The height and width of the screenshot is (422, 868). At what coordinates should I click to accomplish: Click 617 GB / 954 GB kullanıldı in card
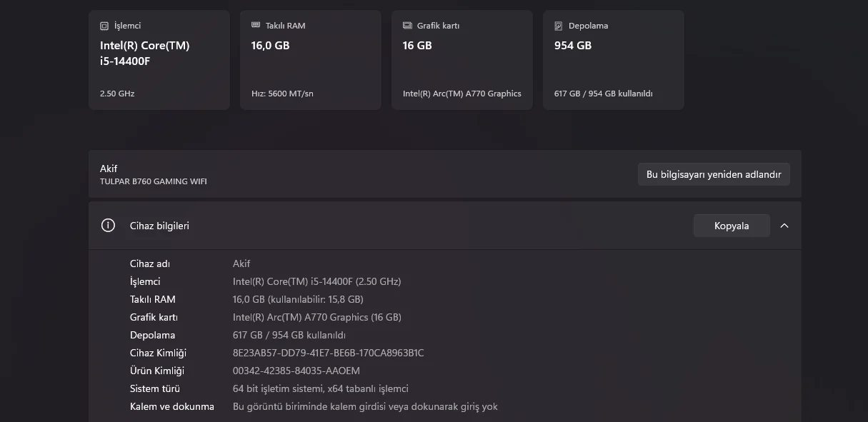(x=604, y=94)
